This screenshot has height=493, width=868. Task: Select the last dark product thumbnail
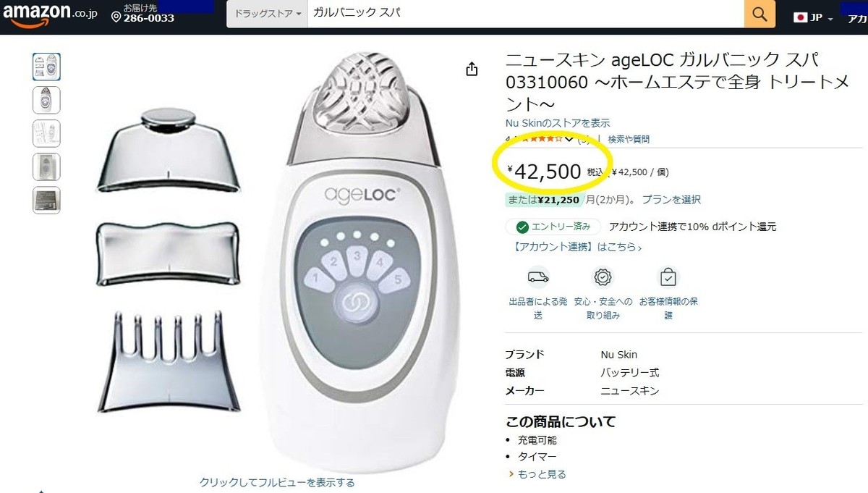(46, 201)
